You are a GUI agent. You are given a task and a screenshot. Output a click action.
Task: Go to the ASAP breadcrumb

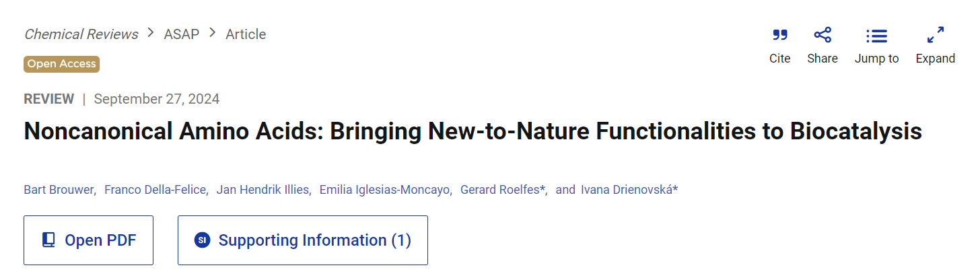[x=182, y=34]
